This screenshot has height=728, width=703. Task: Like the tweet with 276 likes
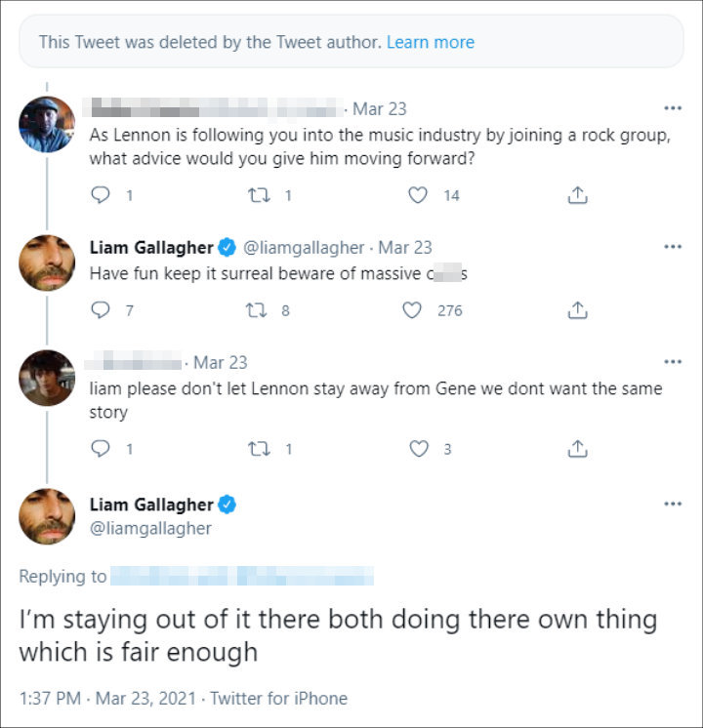click(x=412, y=310)
